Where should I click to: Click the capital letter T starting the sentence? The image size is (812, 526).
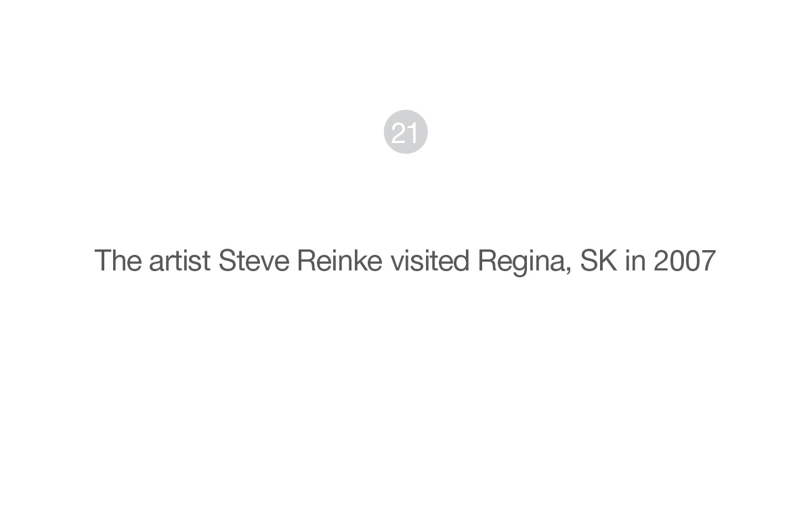(x=102, y=260)
